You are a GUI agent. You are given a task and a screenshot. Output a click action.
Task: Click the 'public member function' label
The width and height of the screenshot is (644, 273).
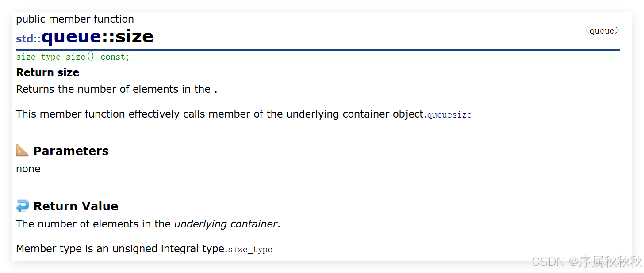[75, 19]
